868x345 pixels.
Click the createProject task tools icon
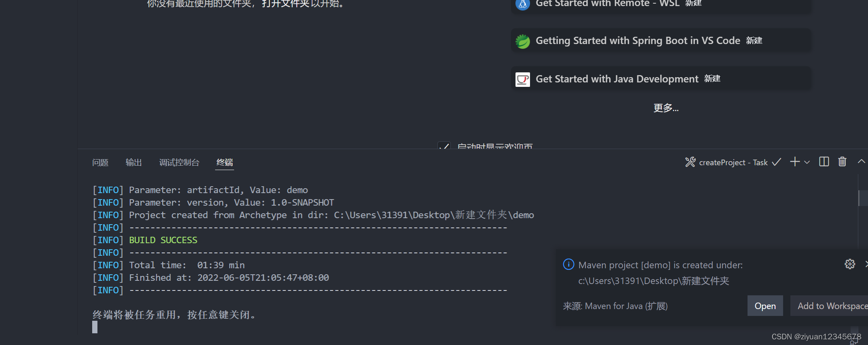(690, 162)
